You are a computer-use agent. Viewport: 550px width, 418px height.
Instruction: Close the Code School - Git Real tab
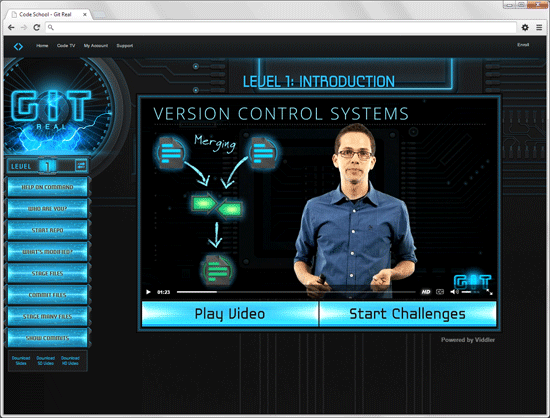[85, 14]
